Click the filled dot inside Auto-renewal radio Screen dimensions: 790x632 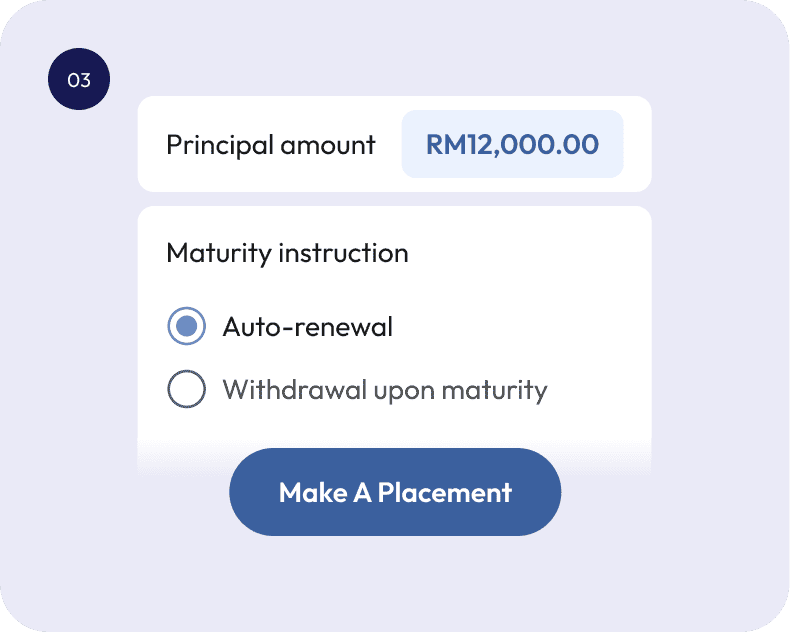pos(187,327)
